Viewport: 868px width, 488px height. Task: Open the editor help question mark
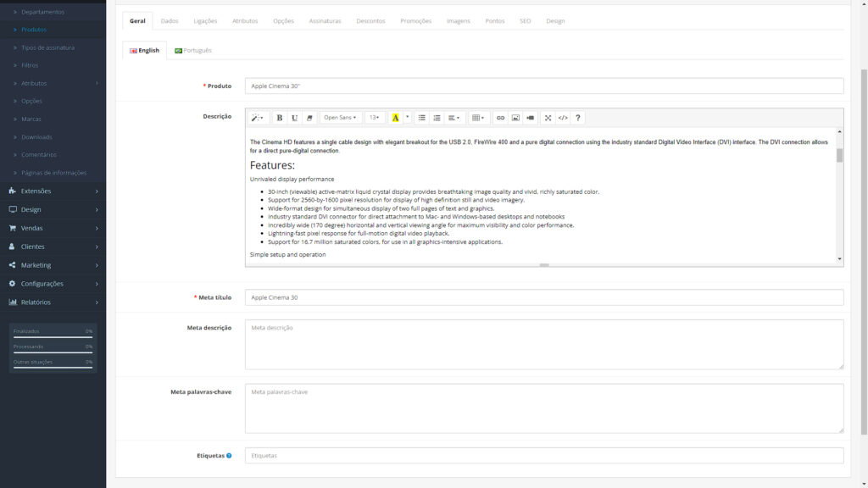[578, 118]
